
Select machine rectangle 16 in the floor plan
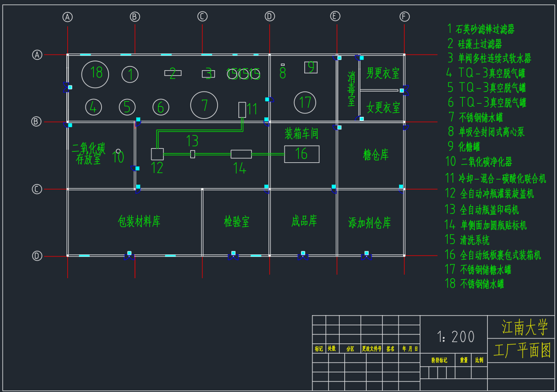coord(302,154)
